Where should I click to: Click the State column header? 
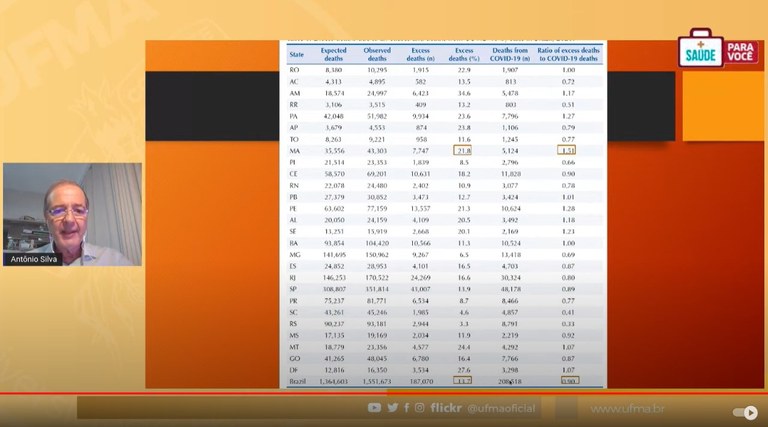pyautogui.click(x=297, y=54)
